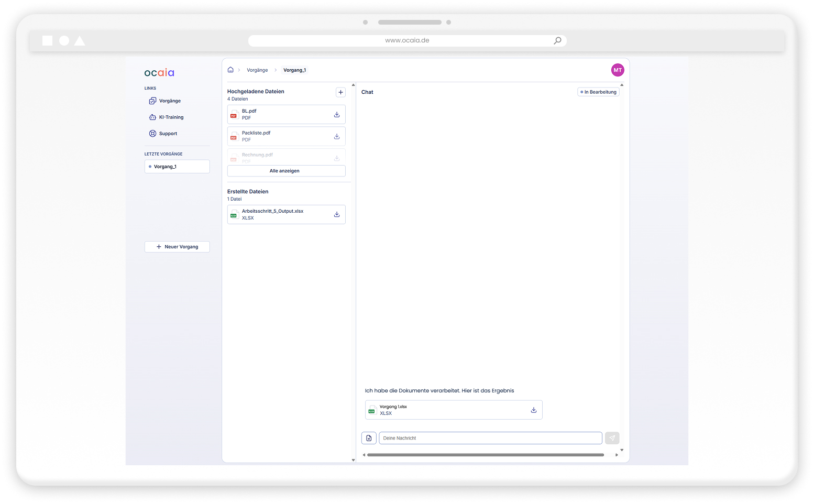814x504 pixels.
Task: Open the In Bearbeitung status badge
Action: click(x=598, y=92)
